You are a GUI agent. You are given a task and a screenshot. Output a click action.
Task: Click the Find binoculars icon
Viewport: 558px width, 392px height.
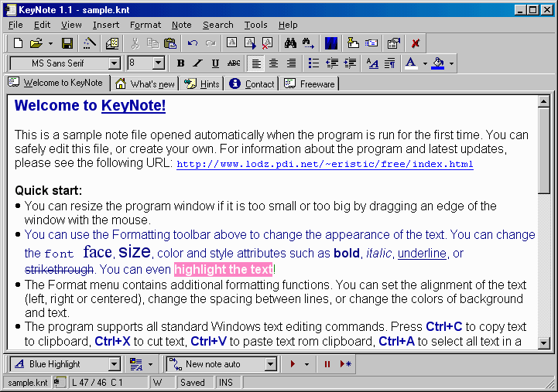point(290,43)
